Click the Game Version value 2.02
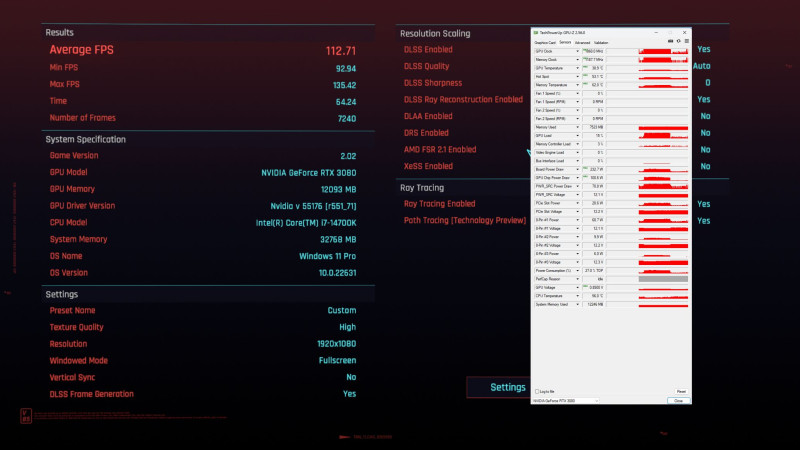This screenshot has height=450, width=800. pyautogui.click(x=348, y=156)
